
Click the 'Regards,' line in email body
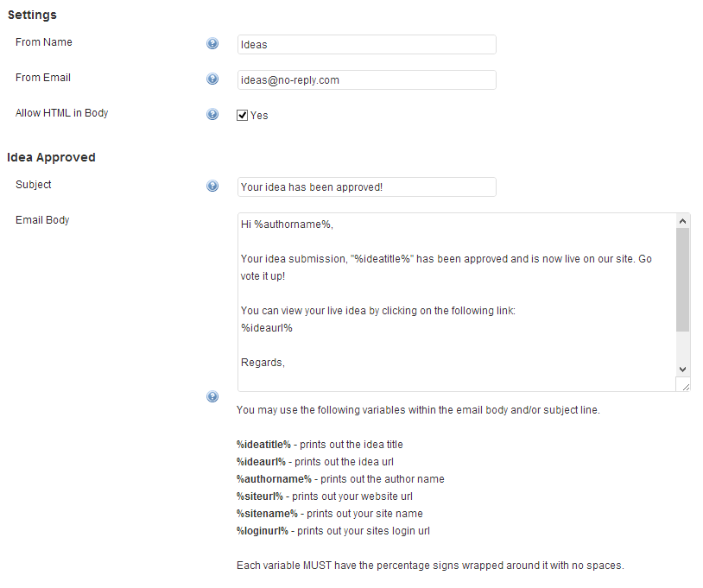263,363
